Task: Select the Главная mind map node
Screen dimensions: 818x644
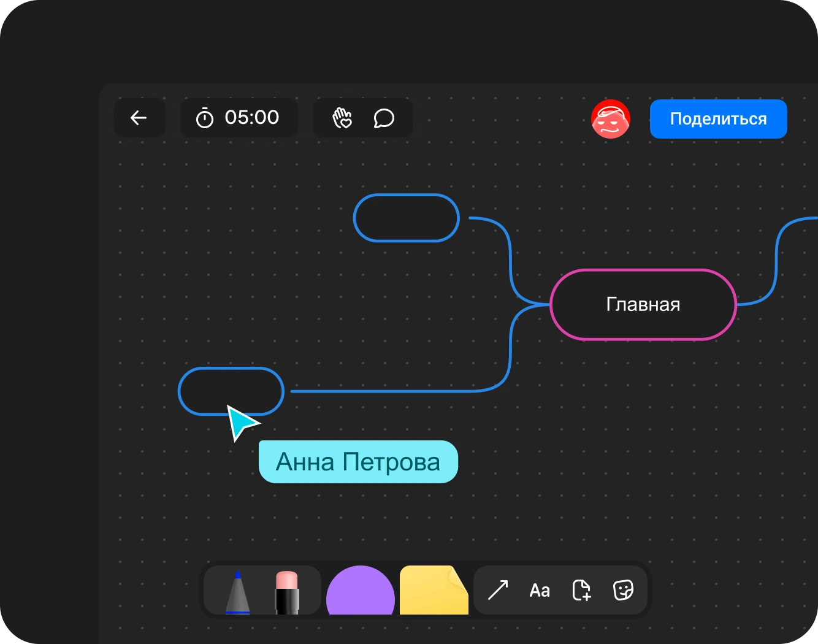Action: click(643, 304)
